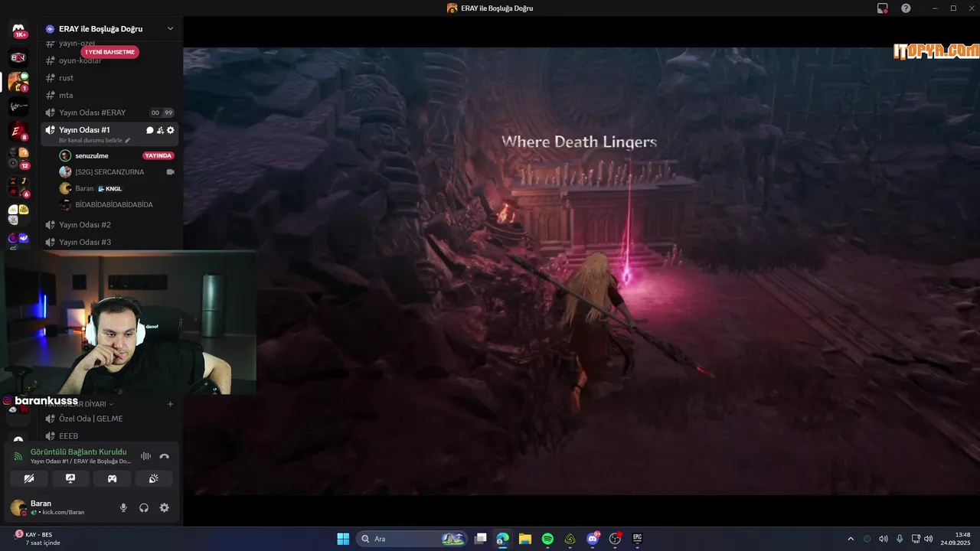
Task: Open Discord direct messages home icon
Action: point(18,30)
